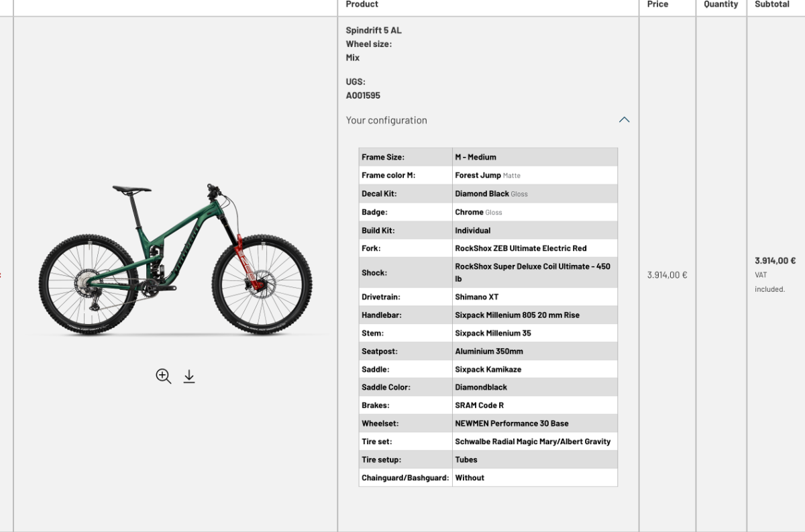Click 'NEWMEN Performance 30 Base' value
This screenshot has height=532, width=805.
point(512,423)
